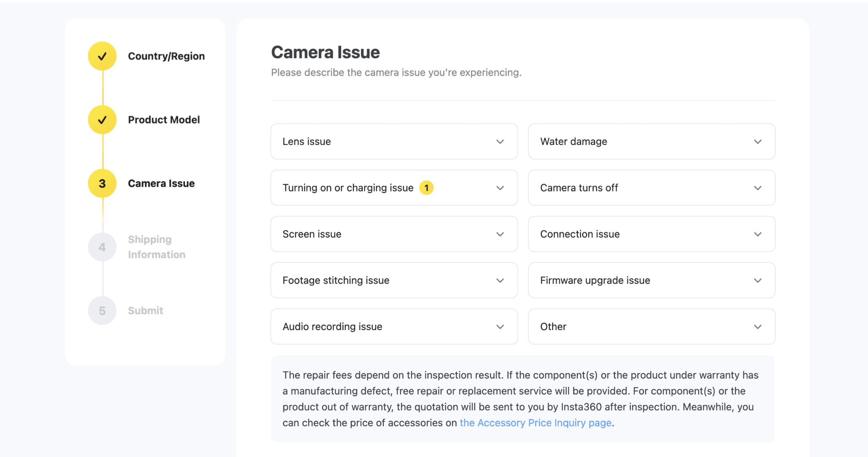Screen dimensions: 868x457
Task: Open the Other issue category
Action: 651,327
